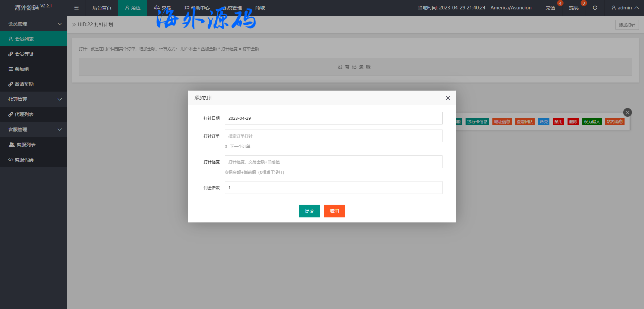Click the 添加打针 button at top right
Screen dimensions: 644x309
627,25
